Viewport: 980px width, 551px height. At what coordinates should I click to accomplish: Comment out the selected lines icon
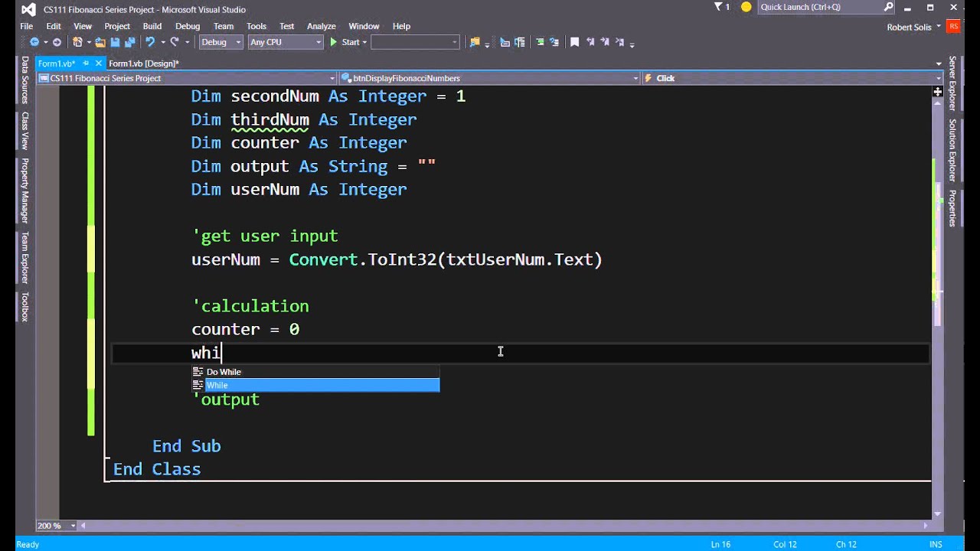541,42
